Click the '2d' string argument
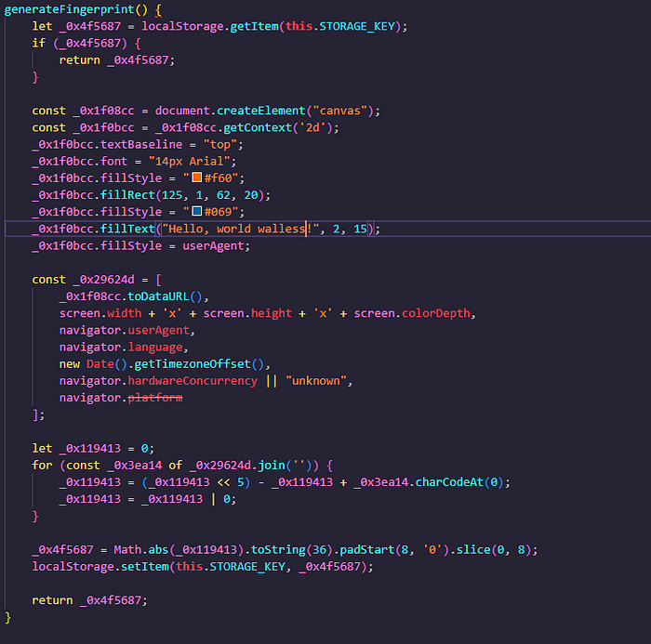The image size is (651, 644). (x=312, y=127)
